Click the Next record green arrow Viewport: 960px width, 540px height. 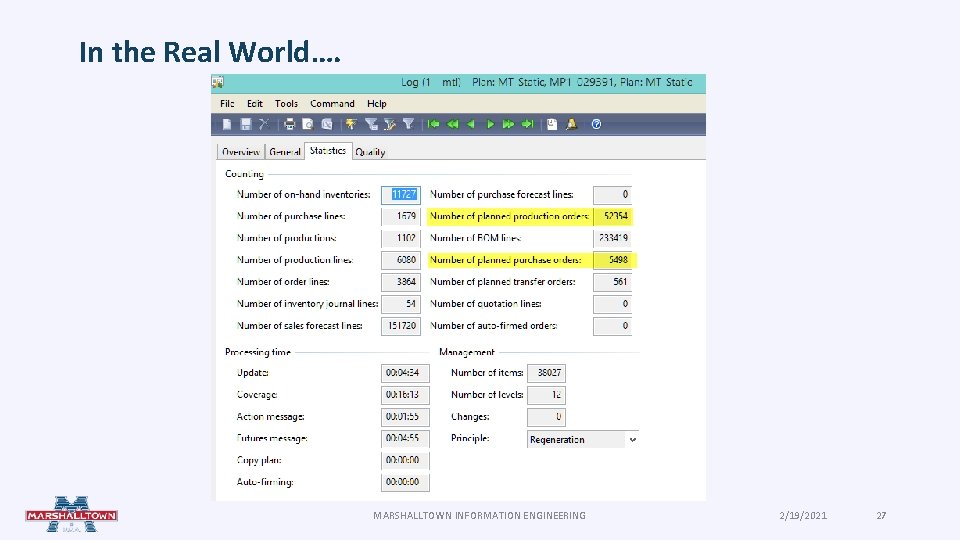pos(490,124)
